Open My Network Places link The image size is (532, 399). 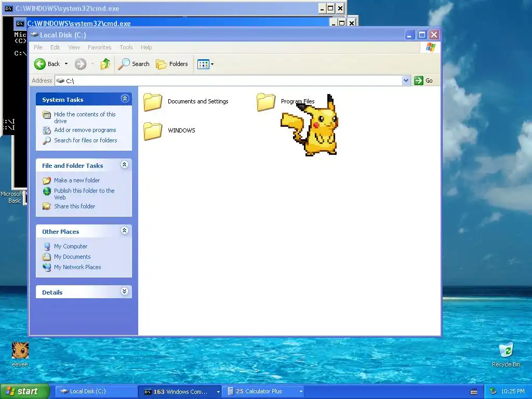78,267
